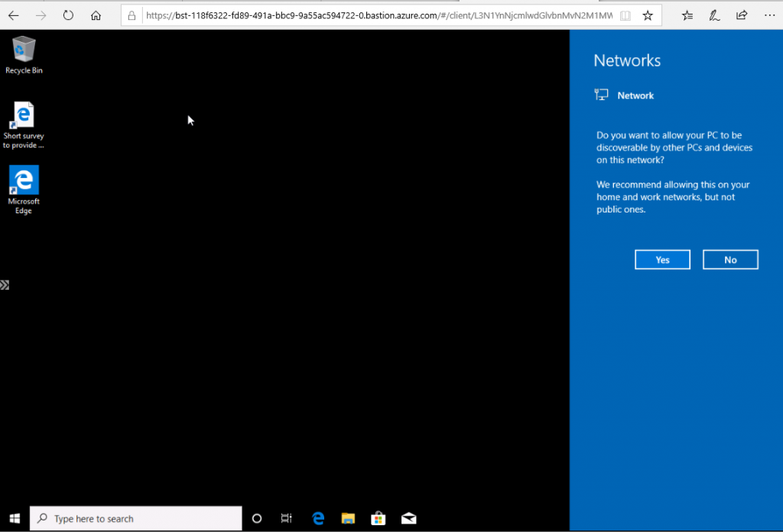This screenshot has width=783, height=532.
Task: Toggle reading view icon in address bar
Action: pyautogui.click(x=625, y=15)
